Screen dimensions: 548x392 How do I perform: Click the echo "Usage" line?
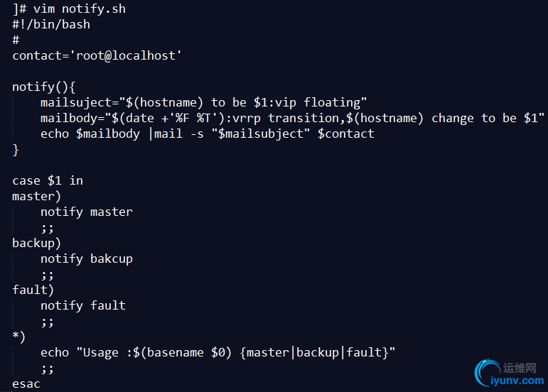click(x=217, y=352)
